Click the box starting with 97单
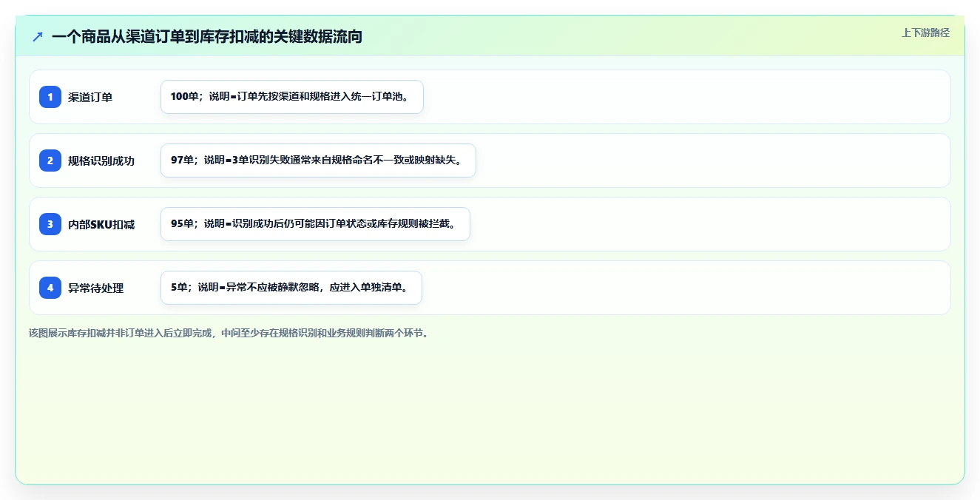The image size is (980, 500). pos(318,161)
